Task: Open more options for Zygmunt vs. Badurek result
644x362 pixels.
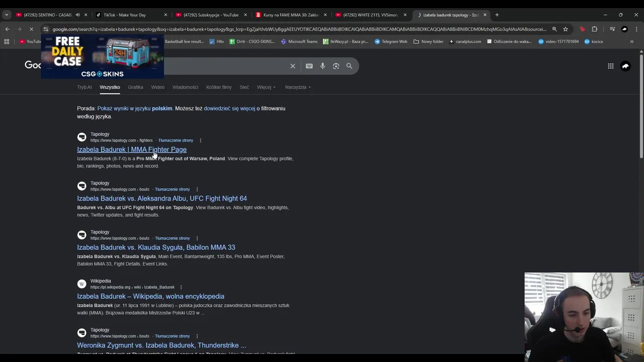Action: point(197,336)
